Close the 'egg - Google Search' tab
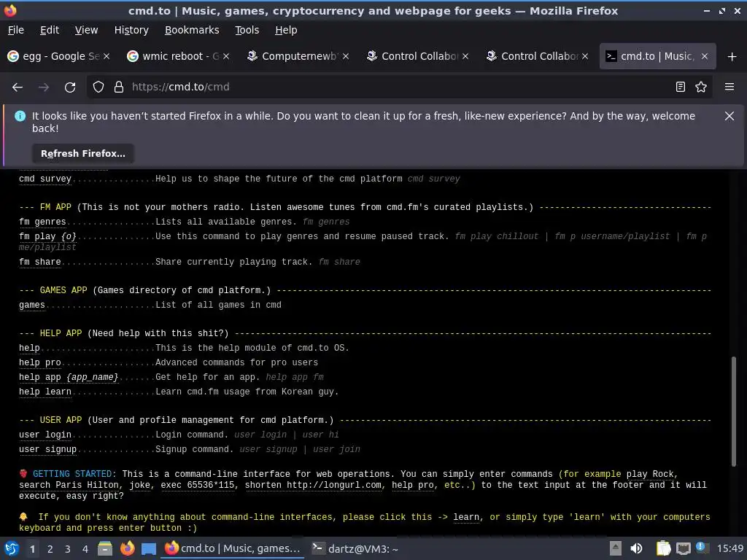 point(107,56)
